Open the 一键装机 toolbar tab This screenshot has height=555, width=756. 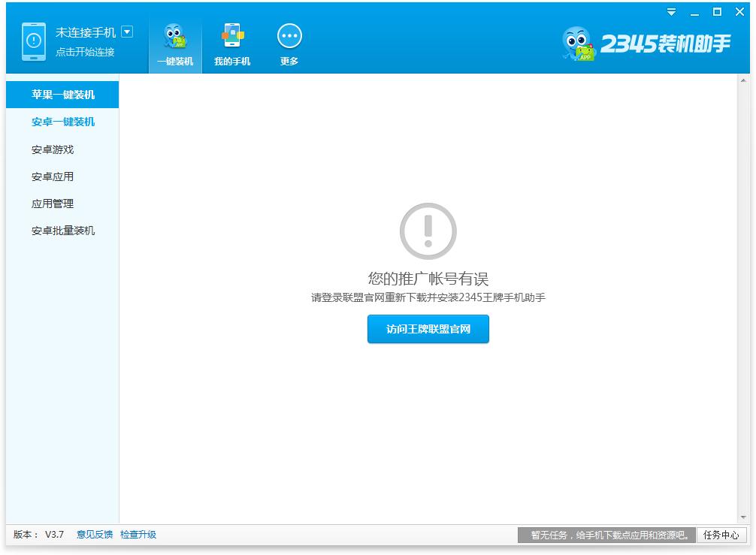coord(175,45)
